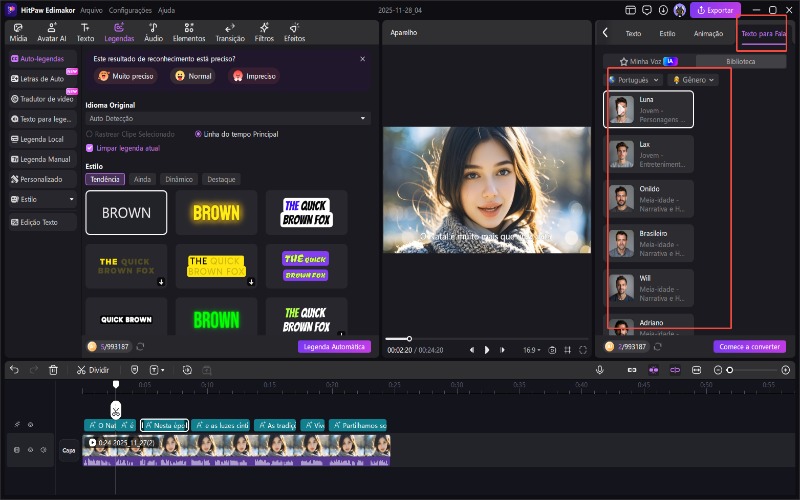Switch to the Animação tab
This screenshot has width=800, height=500.
pos(708,33)
